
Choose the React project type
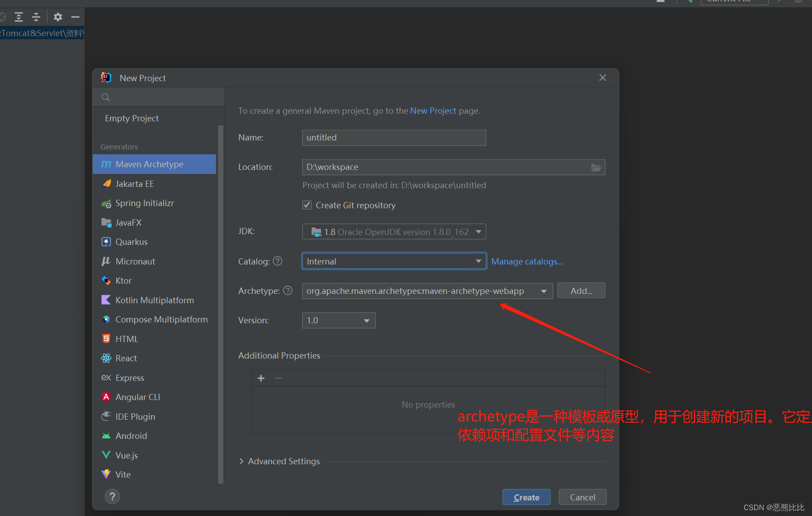pos(154,358)
